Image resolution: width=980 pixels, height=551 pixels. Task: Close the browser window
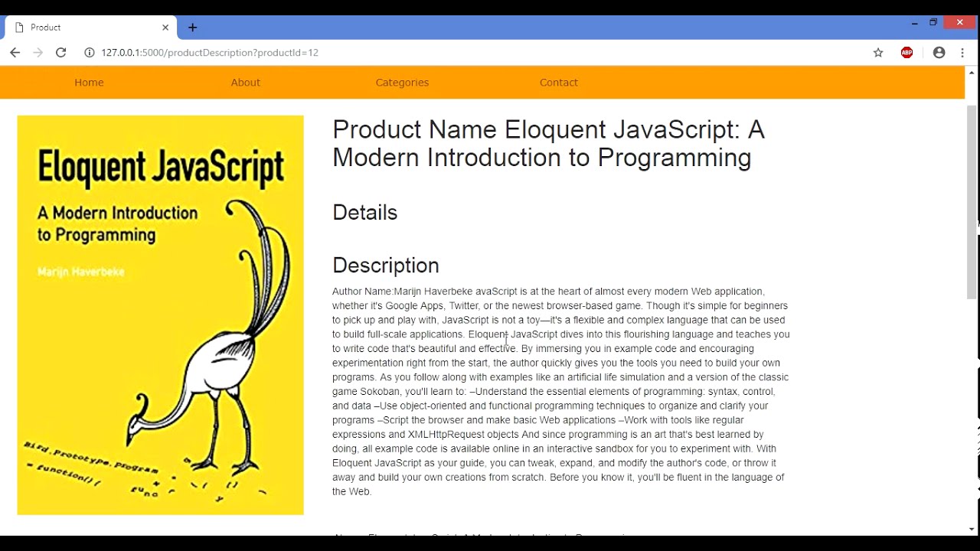click(x=959, y=23)
